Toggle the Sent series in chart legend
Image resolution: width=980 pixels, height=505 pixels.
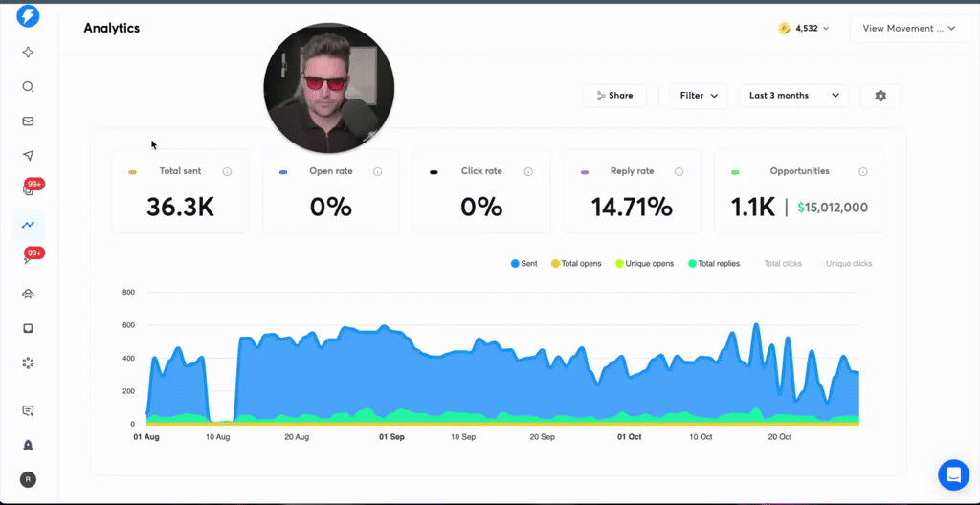coord(523,264)
